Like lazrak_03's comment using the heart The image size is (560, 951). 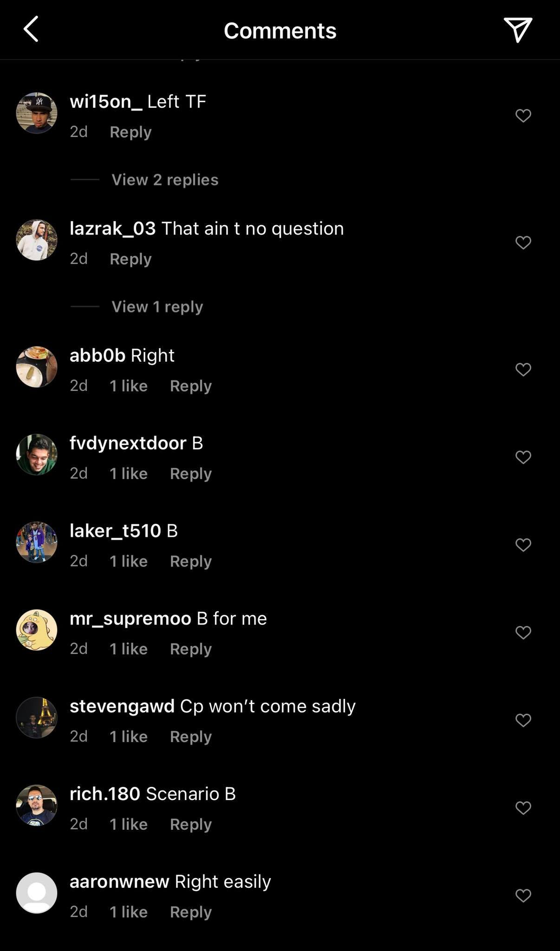[x=523, y=241]
